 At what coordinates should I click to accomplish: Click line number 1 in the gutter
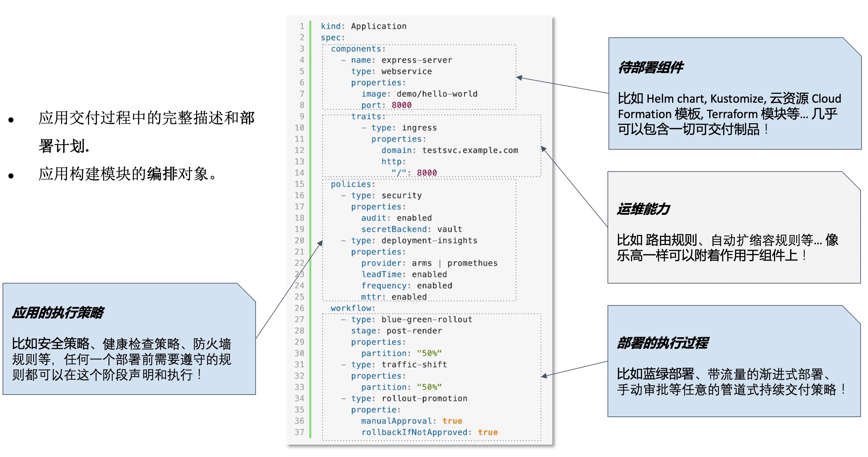[302, 26]
